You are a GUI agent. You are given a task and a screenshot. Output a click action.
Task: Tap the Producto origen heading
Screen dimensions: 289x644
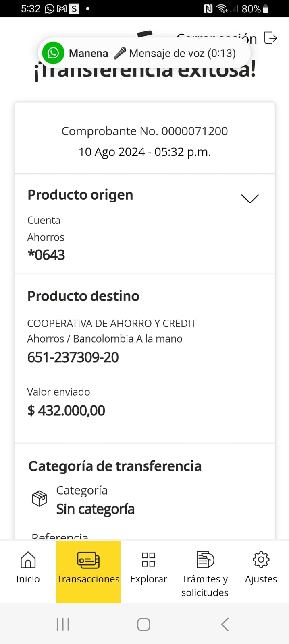[80, 195]
